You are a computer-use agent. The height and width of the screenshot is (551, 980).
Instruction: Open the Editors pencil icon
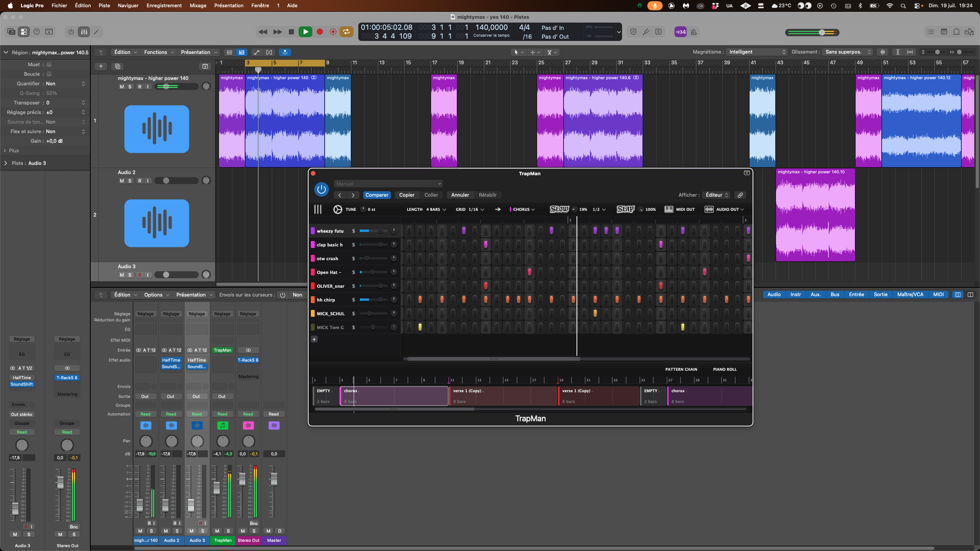click(96, 32)
